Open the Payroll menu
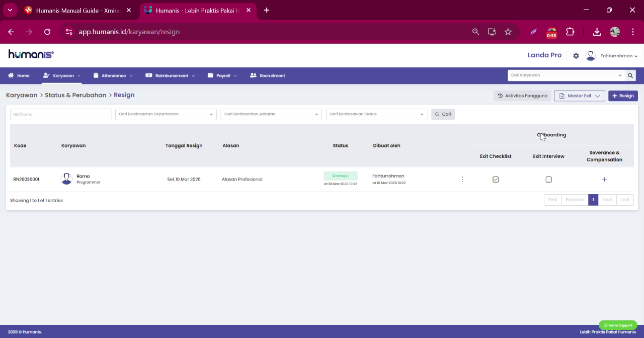The image size is (644, 338). point(223,75)
